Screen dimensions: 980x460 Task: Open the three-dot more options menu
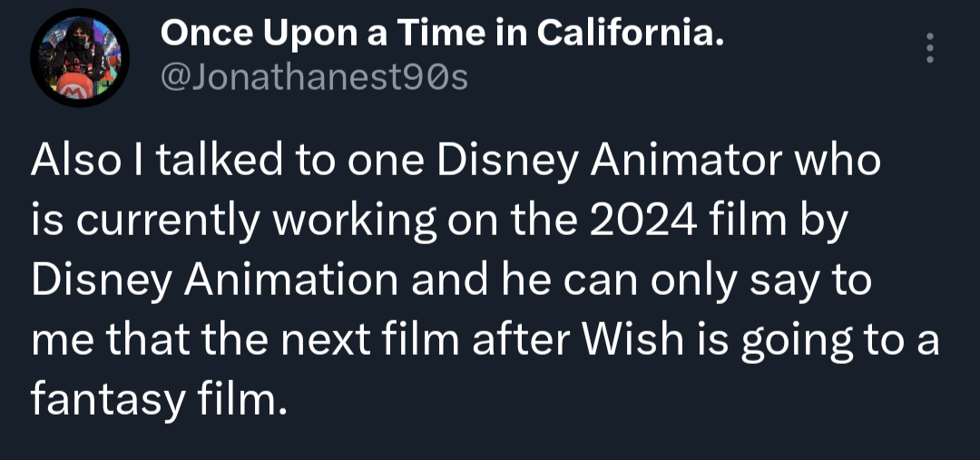coord(928,48)
